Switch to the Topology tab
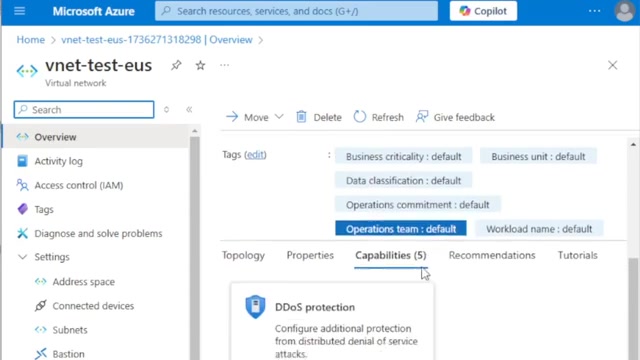This screenshot has height=360, width=640. pos(243,256)
